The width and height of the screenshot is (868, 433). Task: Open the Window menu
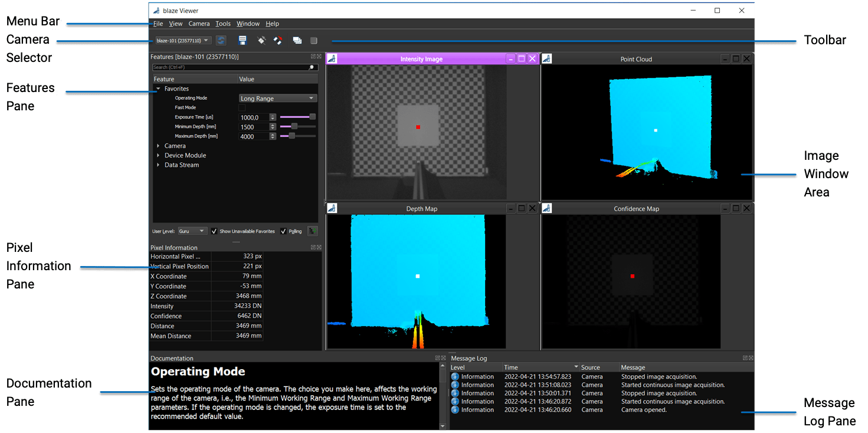[248, 24]
